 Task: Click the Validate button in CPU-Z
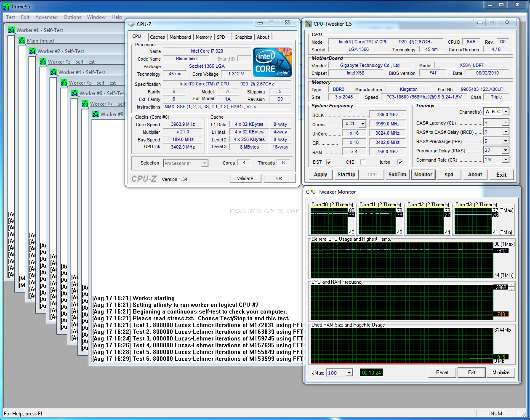point(245,178)
